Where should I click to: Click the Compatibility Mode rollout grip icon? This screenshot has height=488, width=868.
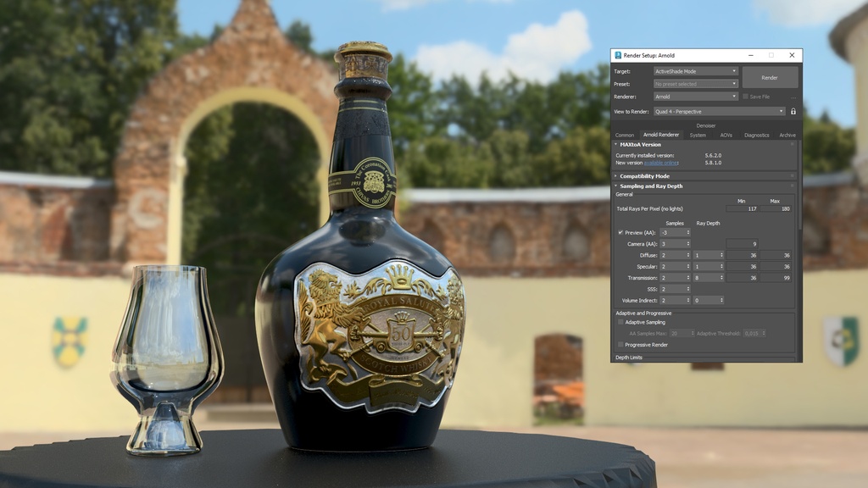click(792, 176)
